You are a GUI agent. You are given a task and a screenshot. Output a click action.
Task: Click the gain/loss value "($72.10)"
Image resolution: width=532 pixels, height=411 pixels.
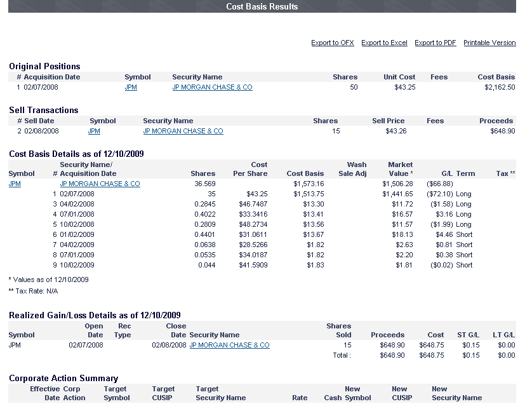[x=440, y=194]
